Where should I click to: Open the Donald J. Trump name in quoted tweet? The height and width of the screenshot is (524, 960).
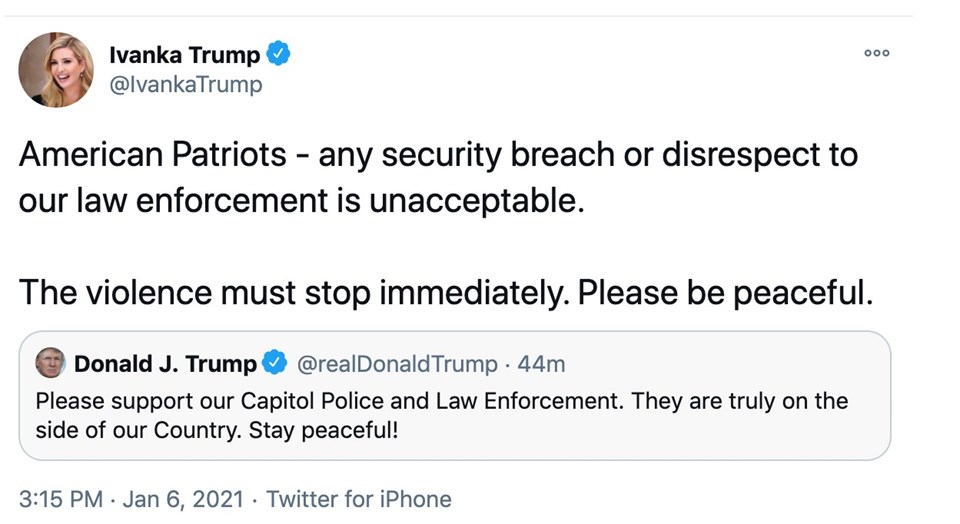click(165, 364)
